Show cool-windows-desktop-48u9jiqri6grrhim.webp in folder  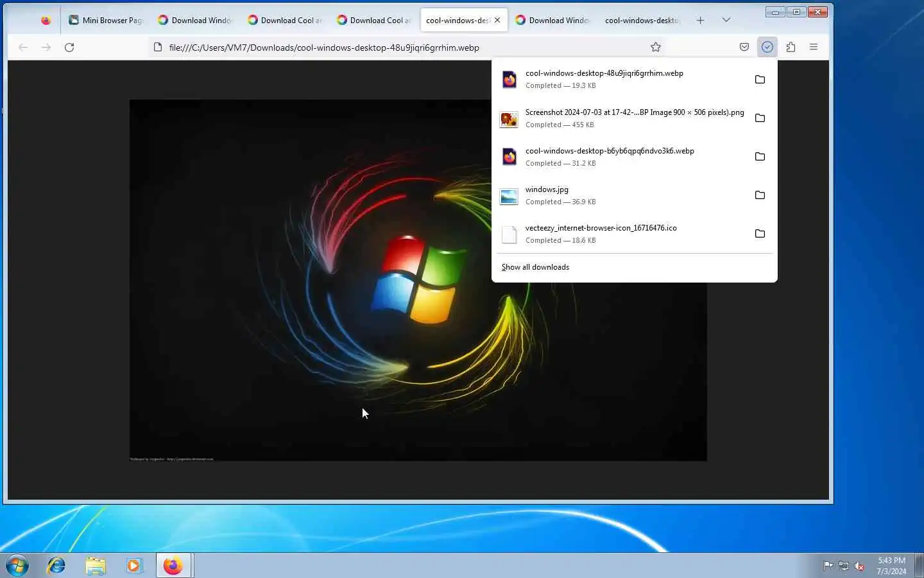click(760, 79)
